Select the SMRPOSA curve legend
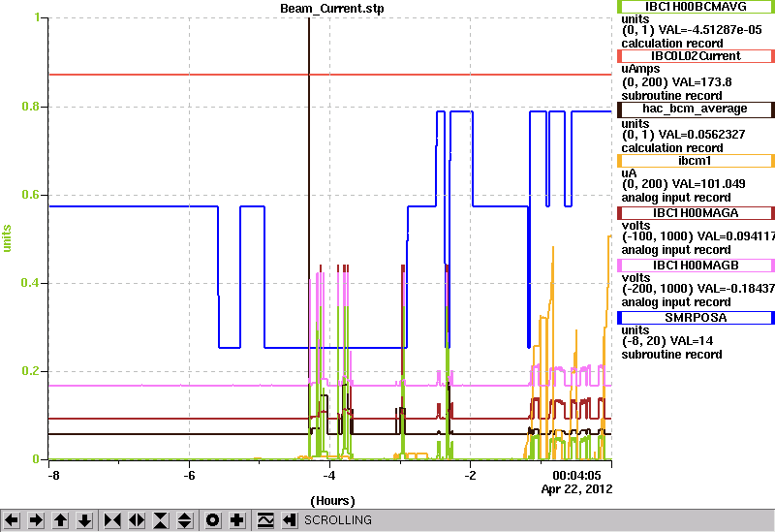 tap(696, 318)
